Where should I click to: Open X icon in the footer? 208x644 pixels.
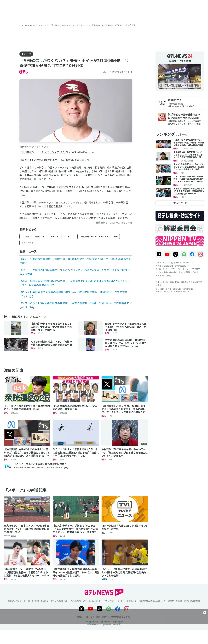81,609
